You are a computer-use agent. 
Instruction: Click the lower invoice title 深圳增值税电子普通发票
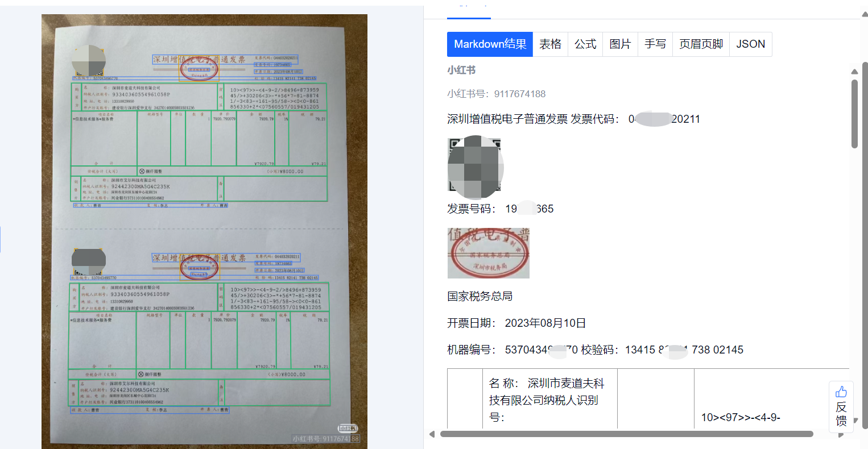199,258
